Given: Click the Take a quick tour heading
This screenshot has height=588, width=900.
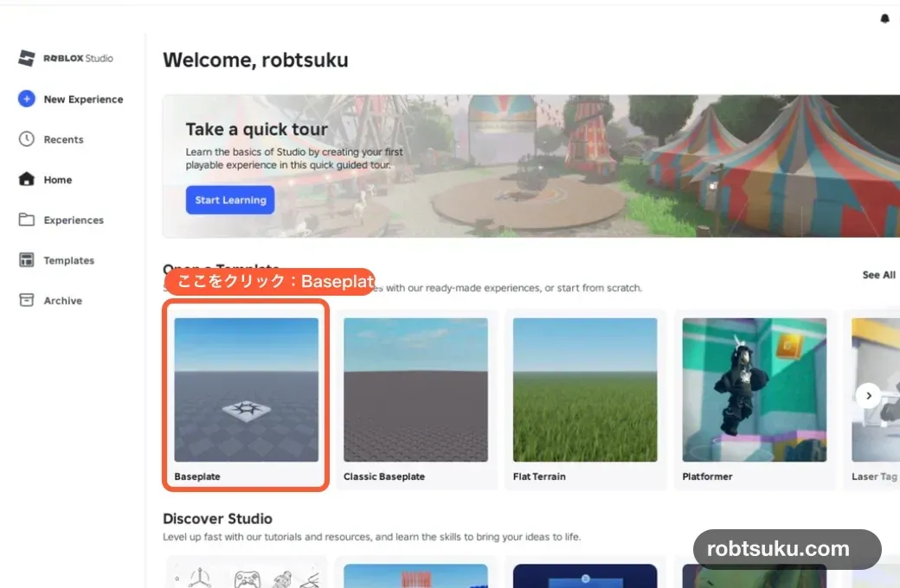Looking at the screenshot, I should tap(256, 129).
